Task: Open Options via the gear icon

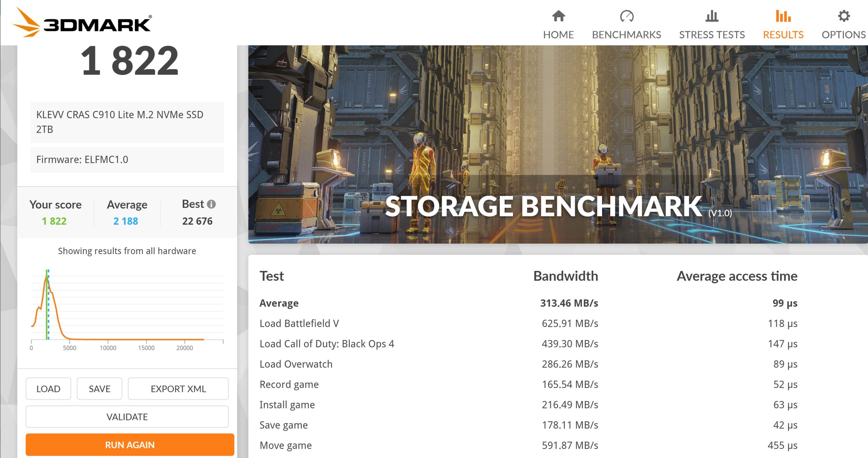Action: [844, 16]
